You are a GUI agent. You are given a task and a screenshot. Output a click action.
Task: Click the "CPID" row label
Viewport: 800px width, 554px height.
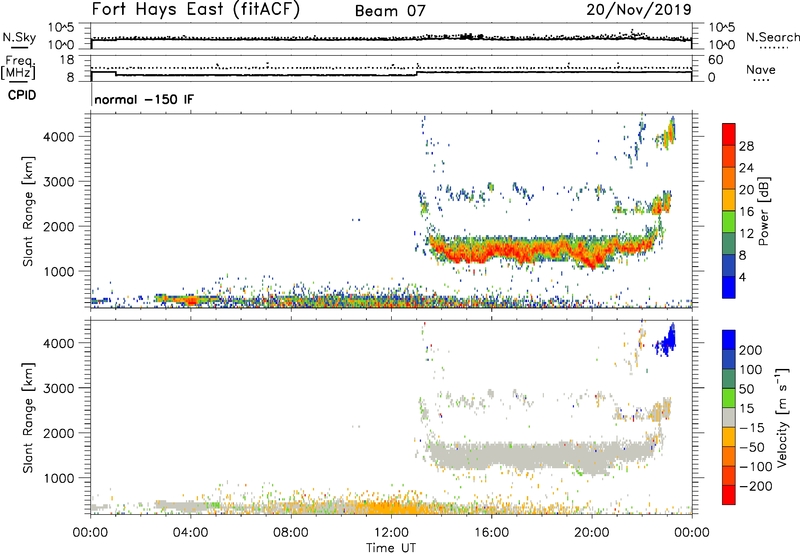click(x=22, y=95)
